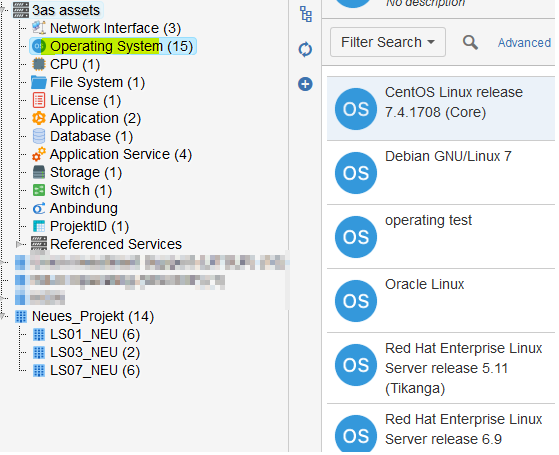Image resolution: width=559 pixels, height=455 pixels.
Task: Open the CentOS Linux release 7.4.1708 entry
Action: point(441,108)
